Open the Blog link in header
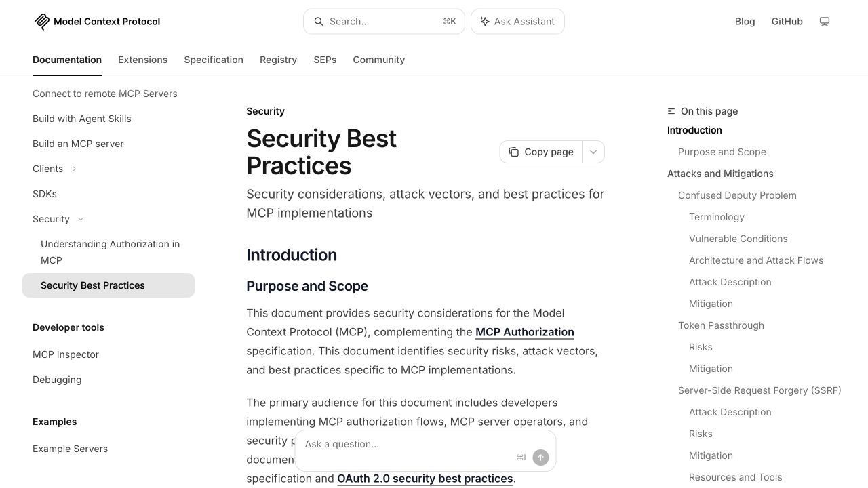Viewport: 868px width, 488px height. [745, 22]
